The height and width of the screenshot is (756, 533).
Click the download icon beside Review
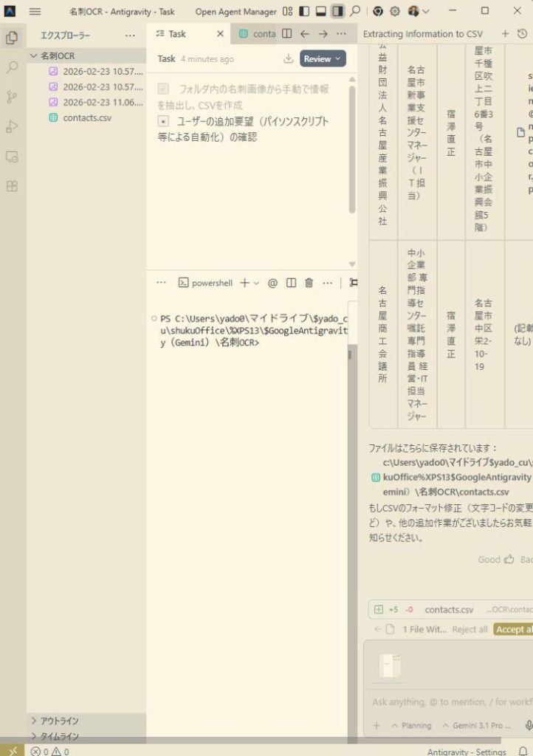[x=288, y=59]
